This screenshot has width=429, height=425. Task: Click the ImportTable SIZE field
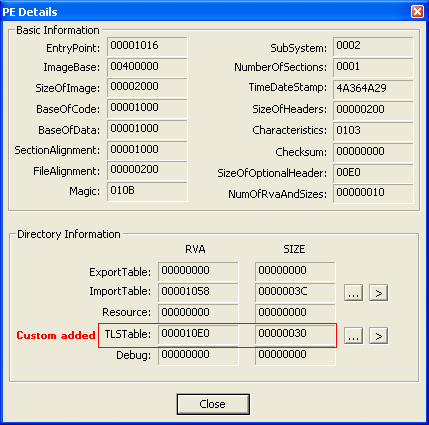[295, 293]
